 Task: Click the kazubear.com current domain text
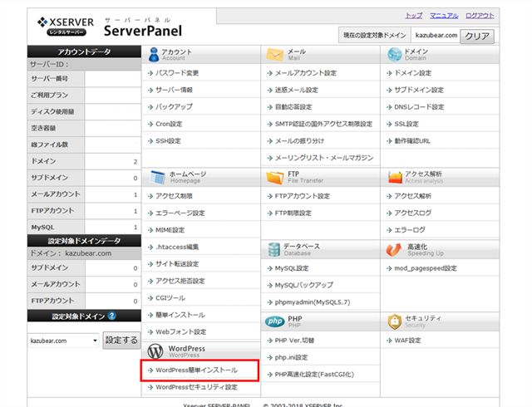[x=436, y=35]
